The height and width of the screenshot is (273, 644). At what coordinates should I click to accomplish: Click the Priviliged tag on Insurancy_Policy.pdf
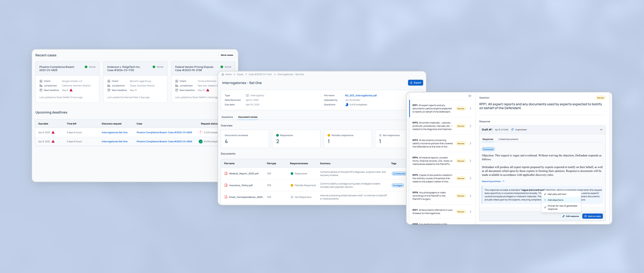[x=398, y=185]
